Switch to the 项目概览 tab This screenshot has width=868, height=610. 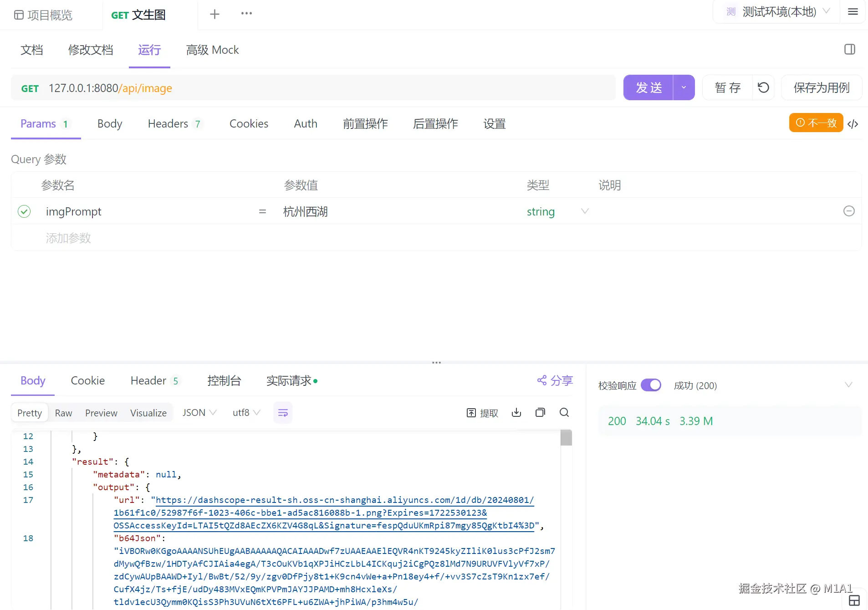click(44, 15)
